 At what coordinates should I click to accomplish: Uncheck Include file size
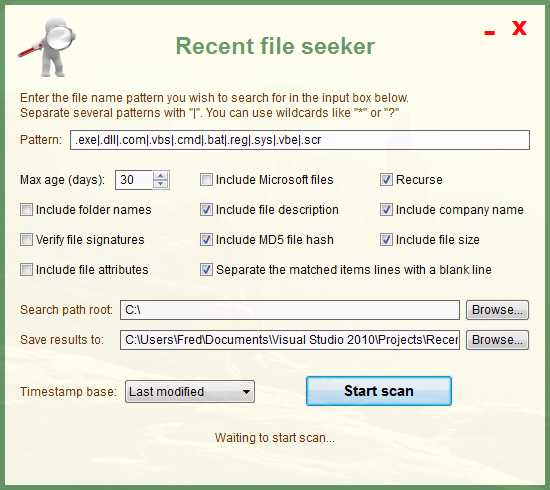point(386,240)
